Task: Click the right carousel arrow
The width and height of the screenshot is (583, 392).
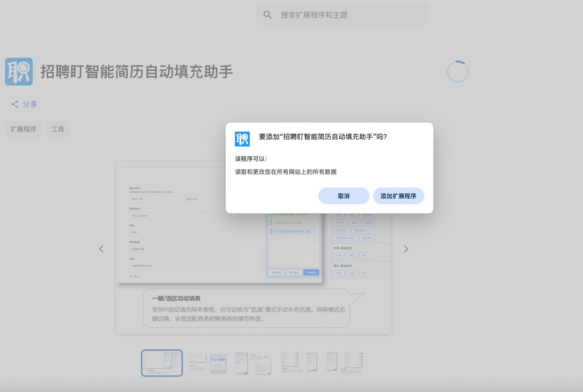Action: 406,249
